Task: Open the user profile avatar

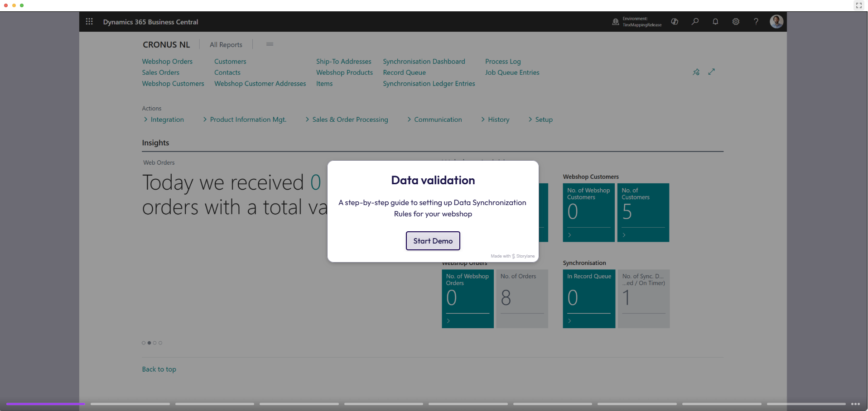Action: 776,21
